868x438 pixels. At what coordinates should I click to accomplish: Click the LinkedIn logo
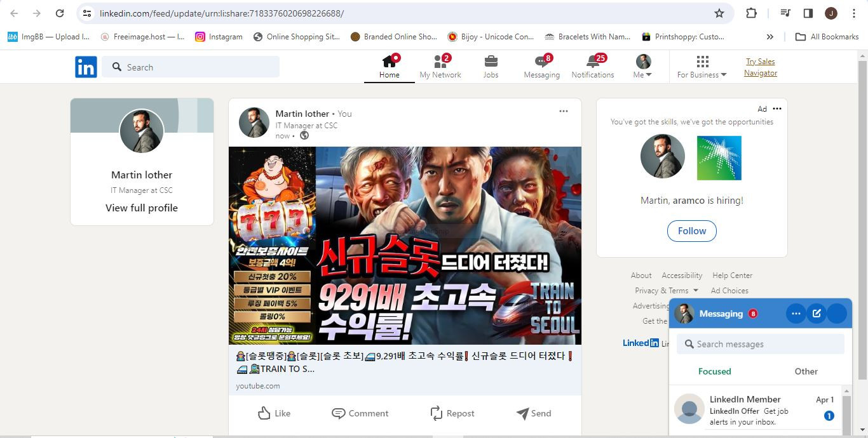[86, 67]
